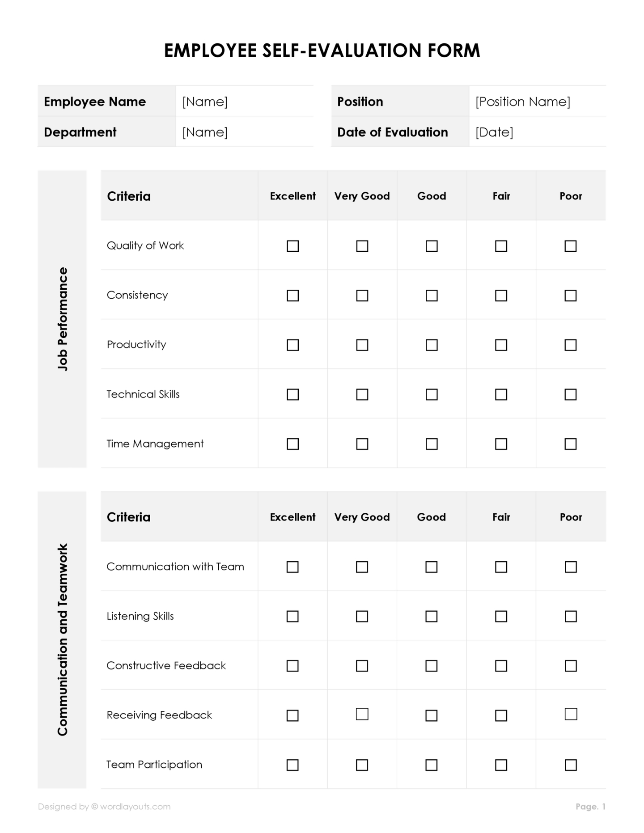Tick Good for Constructive Feedback

431,666
